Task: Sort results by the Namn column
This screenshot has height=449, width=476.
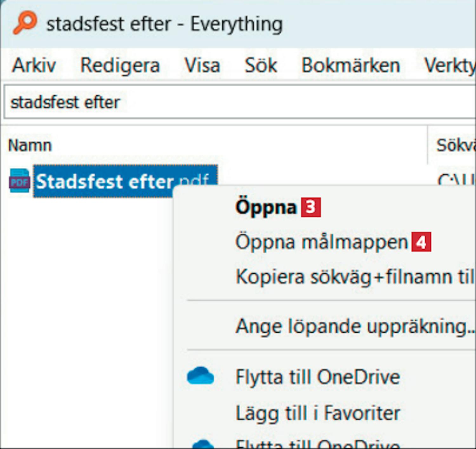Action: click(x=30, y=146)
